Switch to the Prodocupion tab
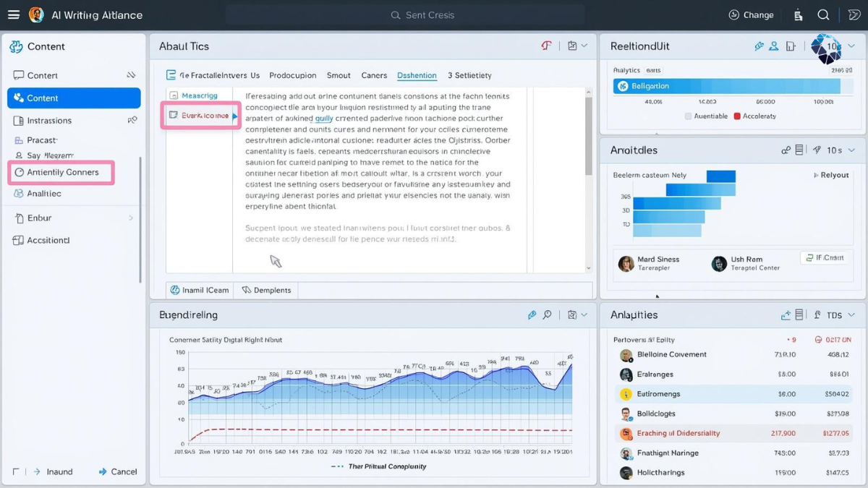Screen dimensions: 868x488 tap(293, 75)
